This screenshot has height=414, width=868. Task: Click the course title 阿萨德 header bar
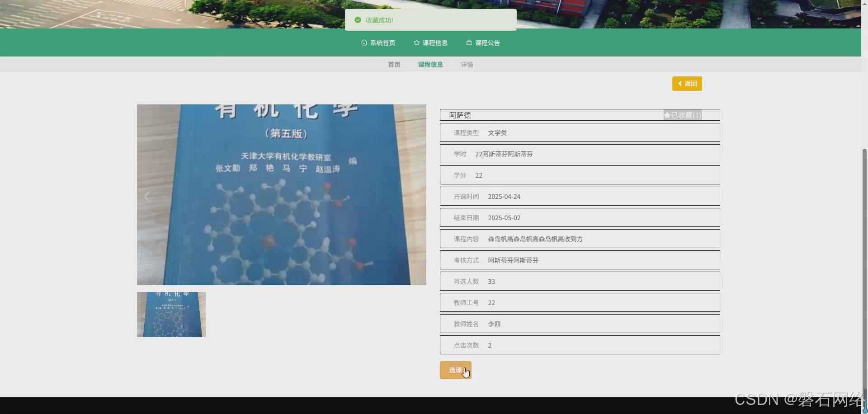460,115
